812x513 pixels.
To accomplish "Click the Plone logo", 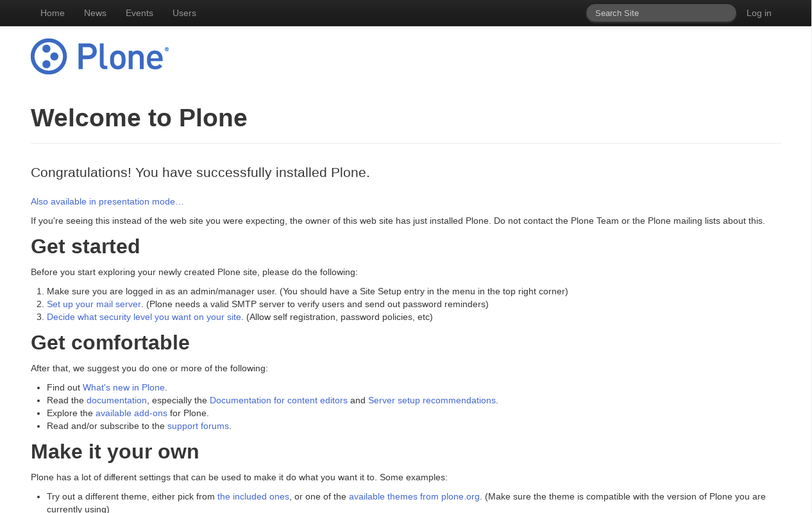I will pyautogui.click(x=99, y=56).
